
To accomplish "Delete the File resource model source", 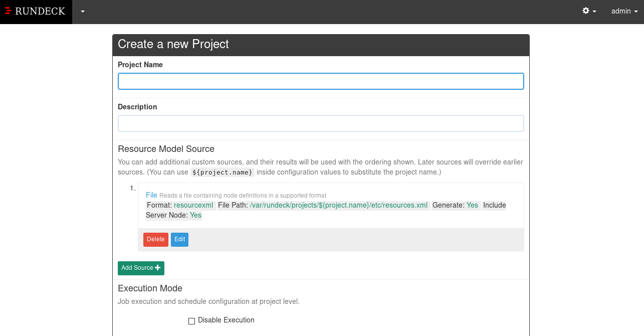I will click(155, 239).
